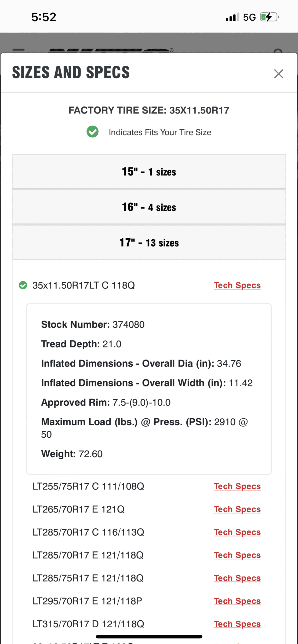This screenshot has width=298, height=644.
Task: Open Tech Specs for LT285/70R17 E 121/118Q
Action: 237,555
